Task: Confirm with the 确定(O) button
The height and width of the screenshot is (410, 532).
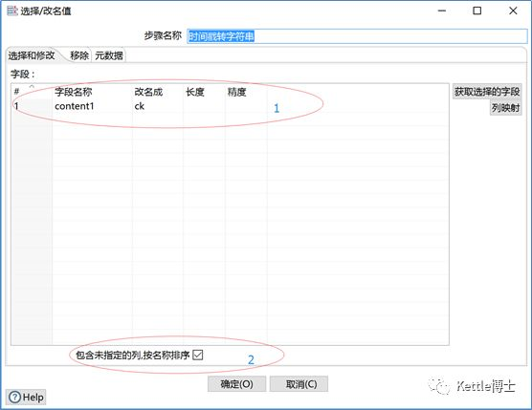Action: tap(237, 384)
